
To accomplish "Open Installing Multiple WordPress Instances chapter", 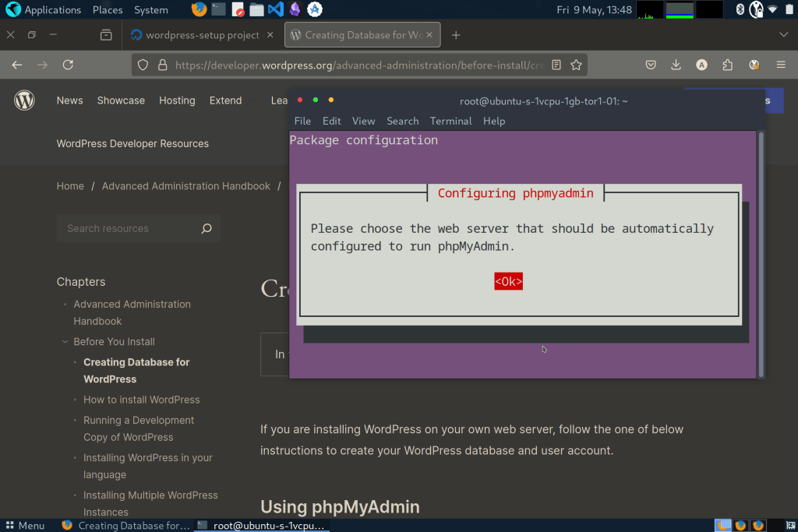I will tap(150, 503).
